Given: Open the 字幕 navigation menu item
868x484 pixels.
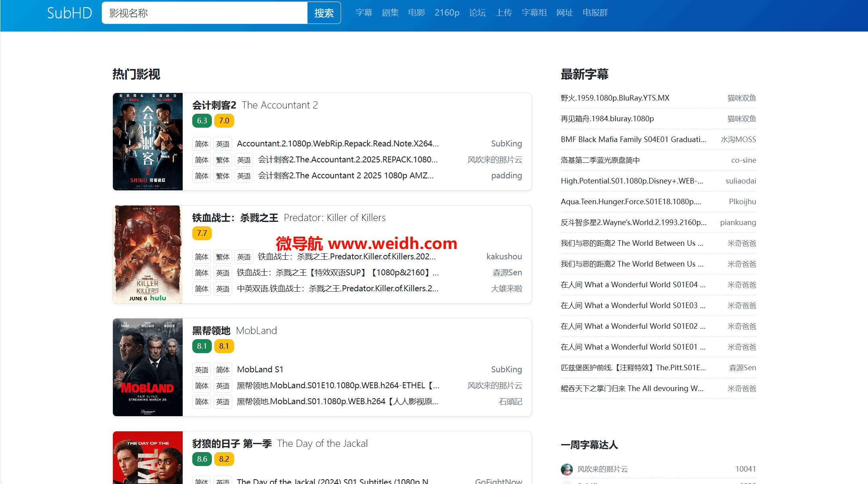Looking at the screenshot, I should click(364, 13).
